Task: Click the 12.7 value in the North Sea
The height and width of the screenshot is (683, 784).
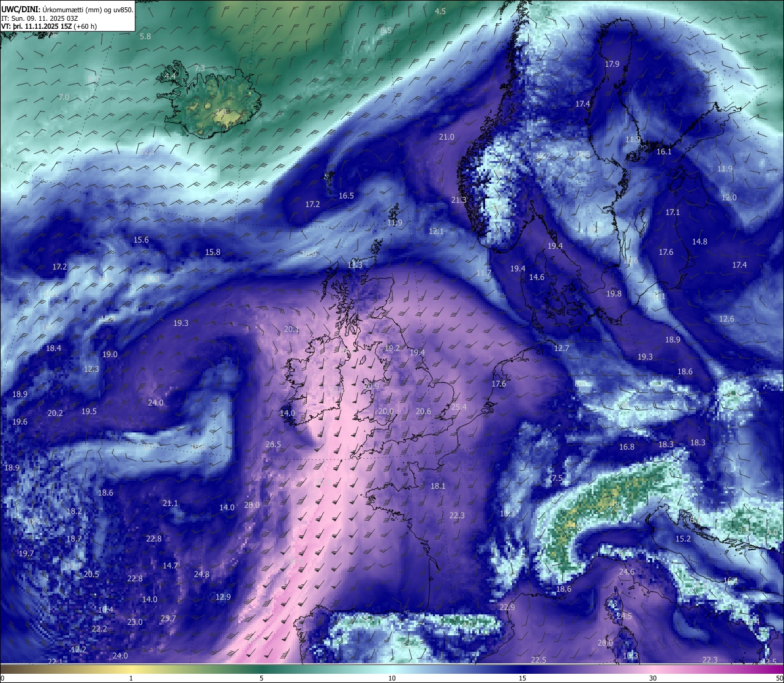Action: point(562,349)
